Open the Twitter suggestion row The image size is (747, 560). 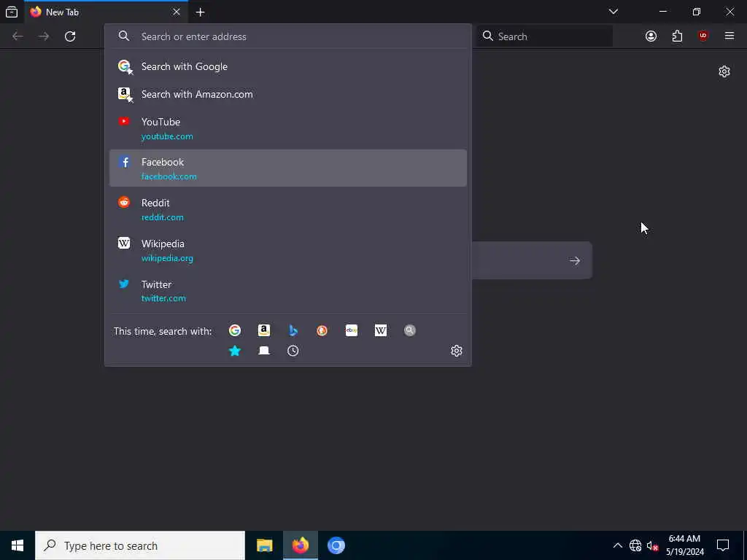click(x=287, y=291)
